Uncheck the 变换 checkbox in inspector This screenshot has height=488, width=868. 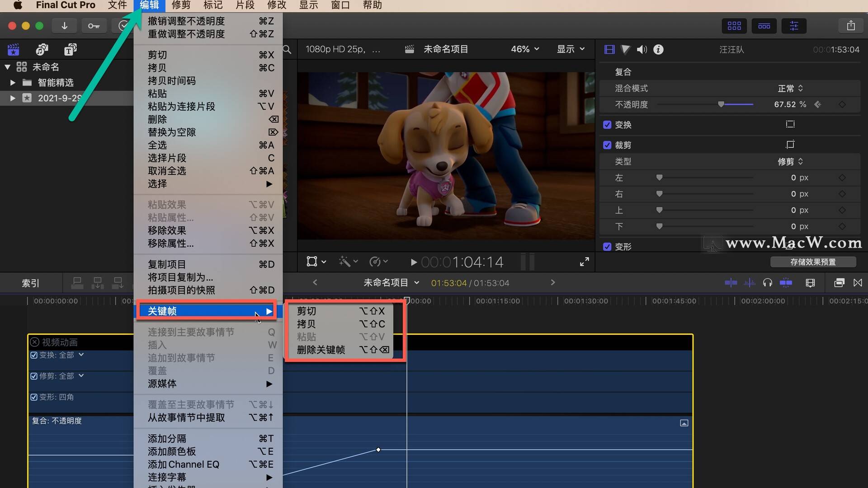607,125
